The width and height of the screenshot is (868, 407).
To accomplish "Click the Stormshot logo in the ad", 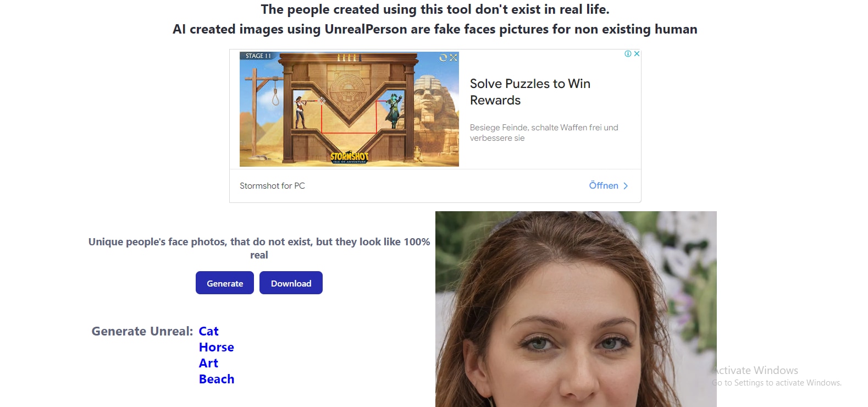I will pyautogui.click(x=350, y=157).
